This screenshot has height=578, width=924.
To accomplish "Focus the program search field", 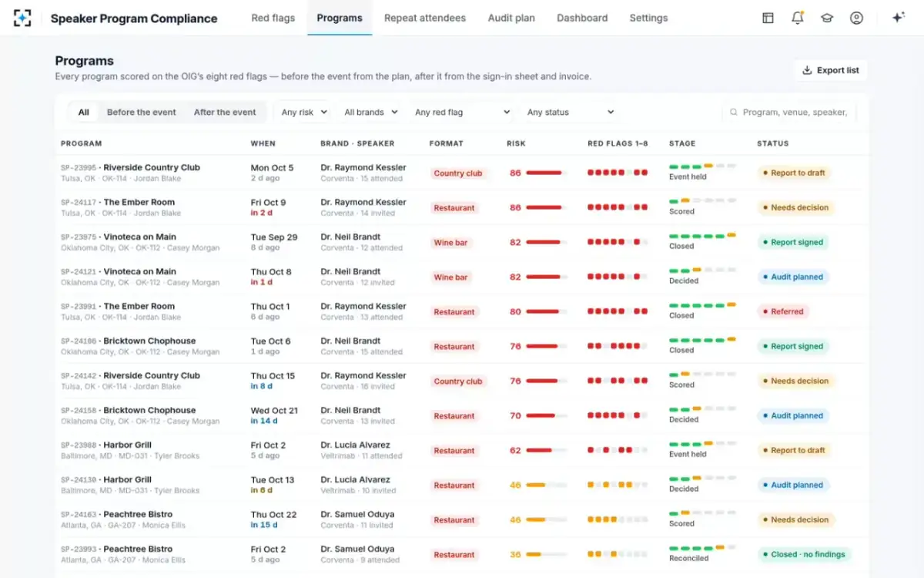I will click(789, 113).
